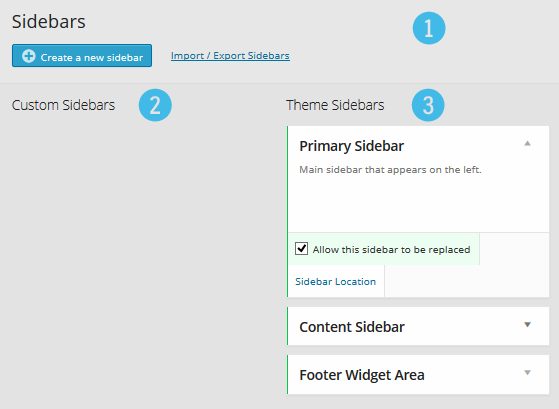Expand the Footer Widget Area arrow
Image resolution: width=559 pixels, height=409 pixels.
[527, 373]
